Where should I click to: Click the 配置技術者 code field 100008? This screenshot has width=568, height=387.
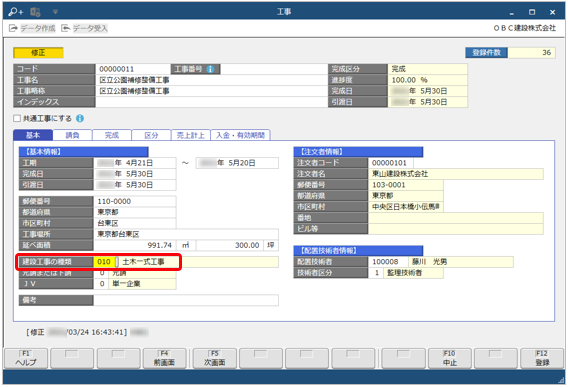pos(388,262)
